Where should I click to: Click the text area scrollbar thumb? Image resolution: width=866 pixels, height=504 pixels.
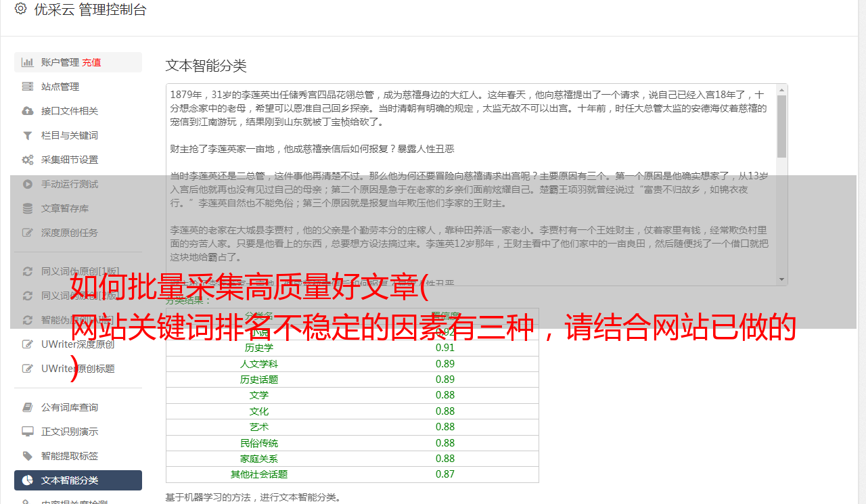coord(781,127)
